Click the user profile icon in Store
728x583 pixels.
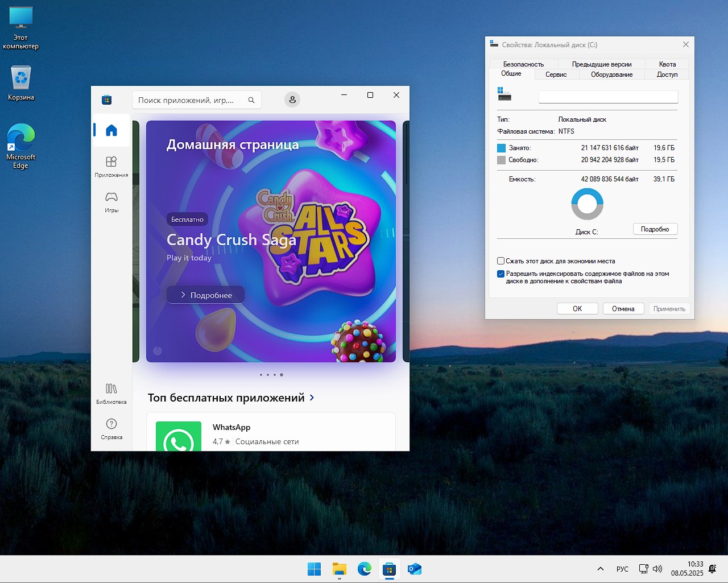click(x=292, y=100)
